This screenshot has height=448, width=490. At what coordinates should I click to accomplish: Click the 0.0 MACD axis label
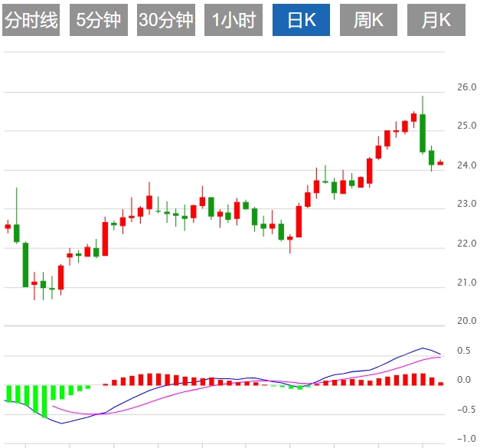point(463,380)
